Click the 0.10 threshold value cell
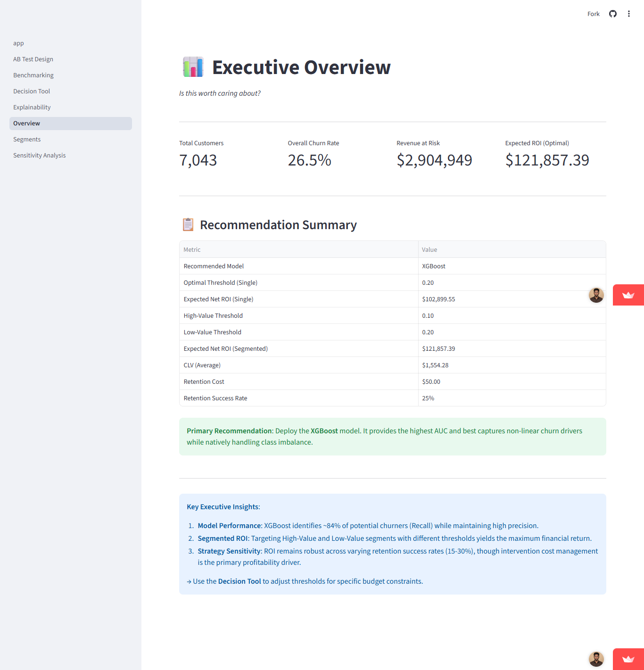Viewport: 644px width, 670px height. click(x=512, y=315)
